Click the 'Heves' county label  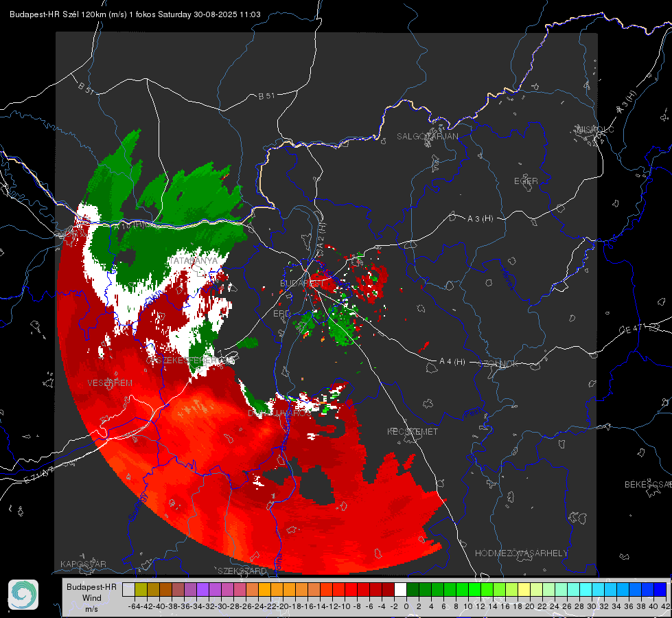(x=507, y=279)
